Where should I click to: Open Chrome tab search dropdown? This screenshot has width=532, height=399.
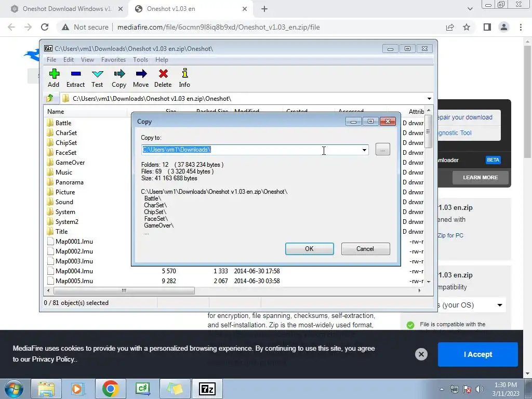[470, 9]
